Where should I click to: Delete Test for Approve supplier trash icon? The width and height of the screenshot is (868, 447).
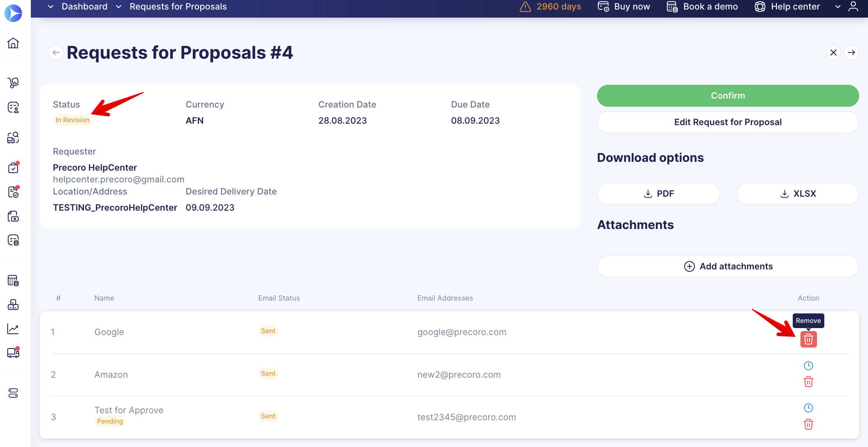[809, 425]
